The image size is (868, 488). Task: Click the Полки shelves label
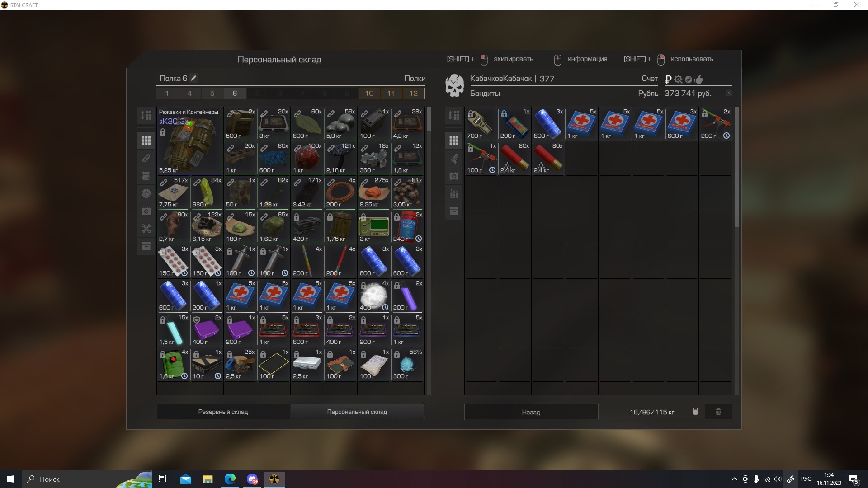pos(415,78)
